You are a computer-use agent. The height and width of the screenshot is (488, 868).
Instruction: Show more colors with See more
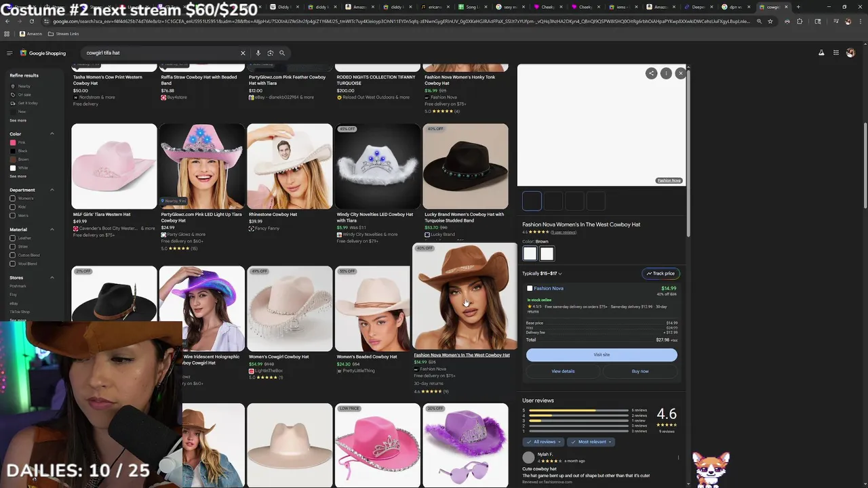18,176
